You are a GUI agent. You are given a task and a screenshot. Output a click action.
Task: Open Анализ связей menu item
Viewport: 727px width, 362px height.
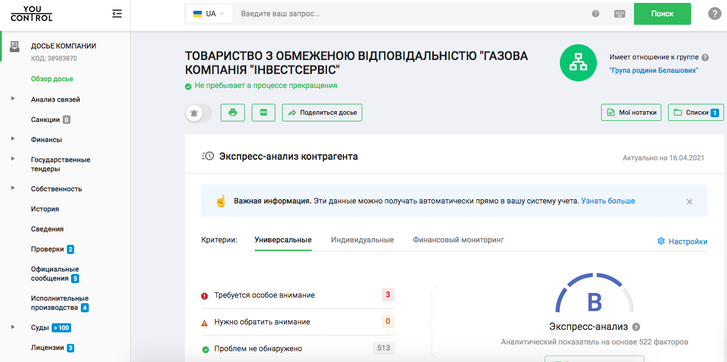click(x=56, y=99)
